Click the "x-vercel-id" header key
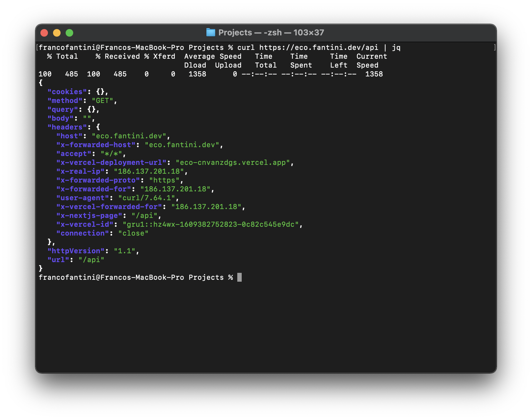The width and height of the screenshot is (532, 420). tap(85, 224)
